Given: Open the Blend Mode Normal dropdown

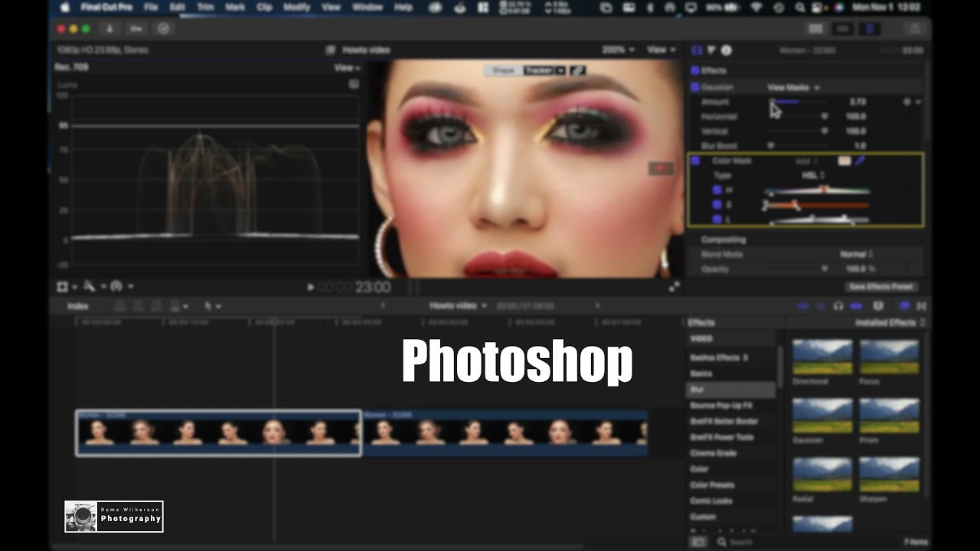Looking at the screenshot, I should 856,254.
